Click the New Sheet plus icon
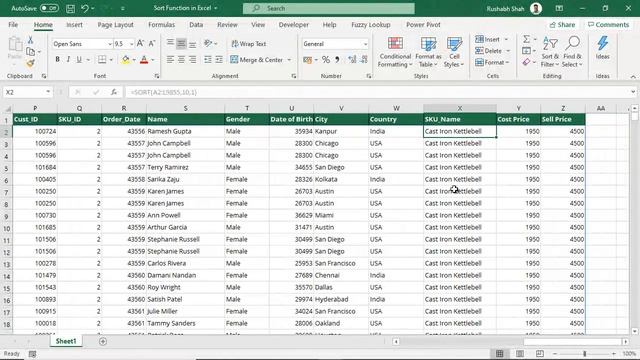The image size is (640, 360). (x=103, y=341)
